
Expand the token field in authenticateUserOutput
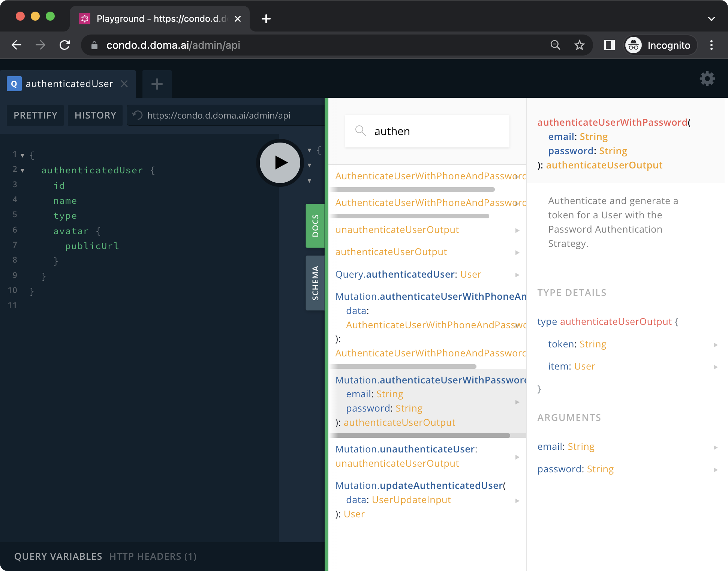tap(716, 344)
